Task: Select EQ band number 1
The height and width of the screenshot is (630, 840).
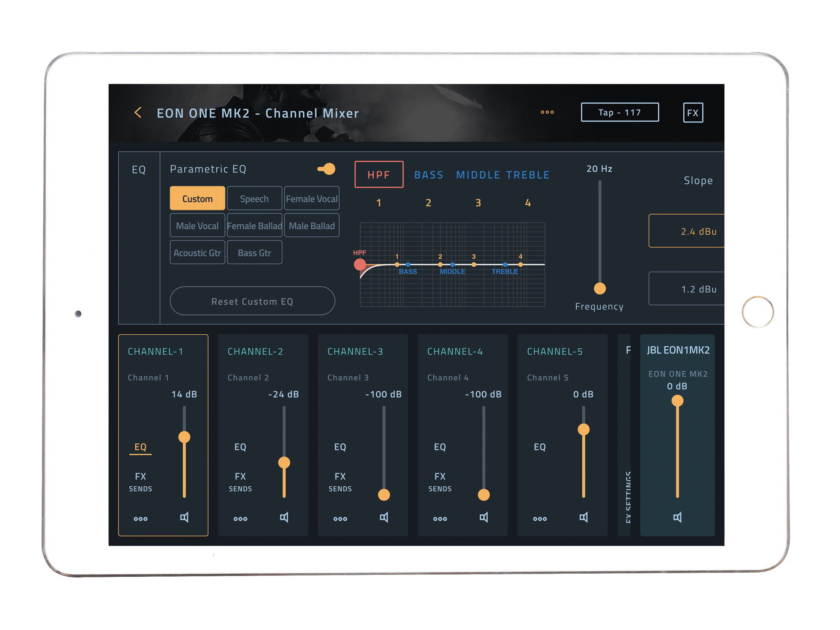Action: (379, 203)
